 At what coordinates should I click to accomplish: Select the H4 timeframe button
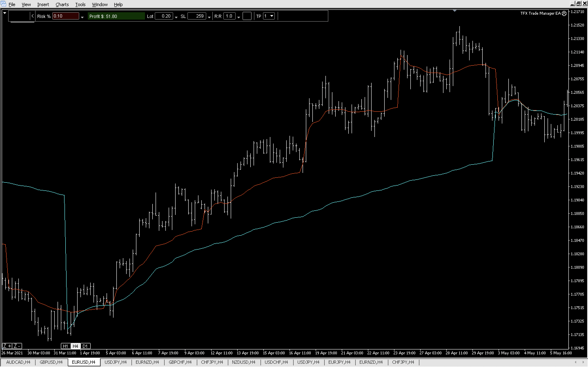[75, 346]
